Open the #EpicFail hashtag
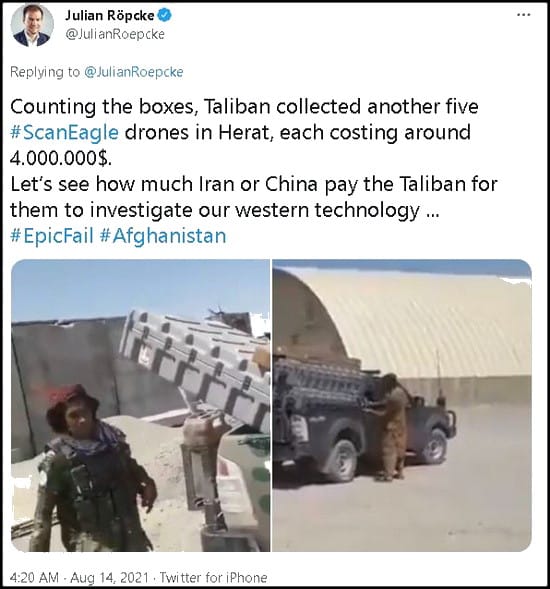 (x=52, y=236)
